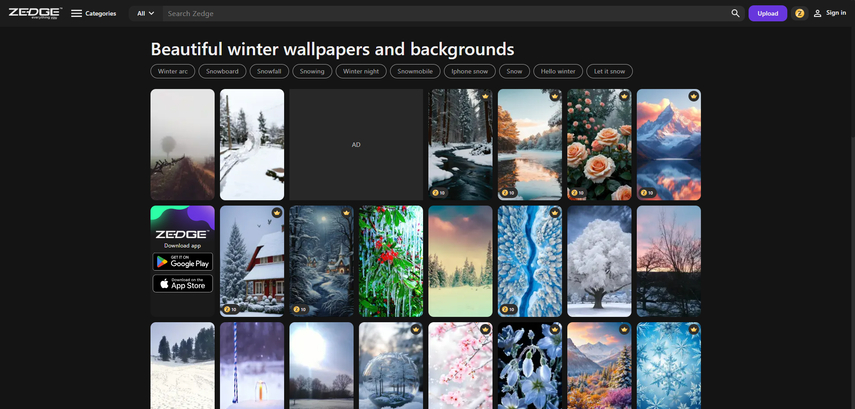Select the Winter arc tag
Screen dimensions: 855x409
[x=172, y=71]
